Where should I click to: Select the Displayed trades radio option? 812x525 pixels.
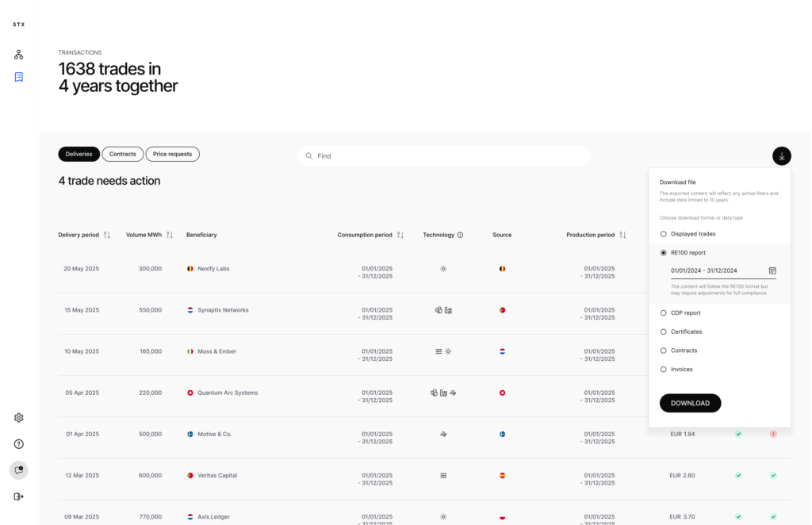(x=664, y=234)
